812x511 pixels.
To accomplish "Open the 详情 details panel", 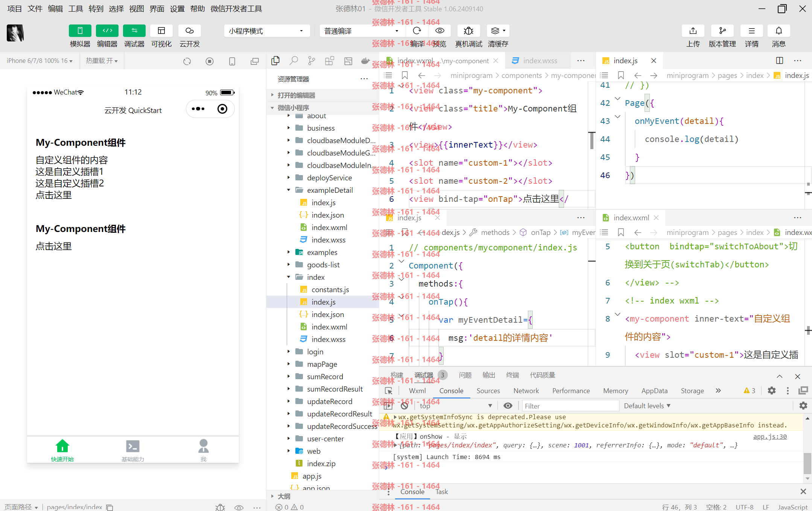I will (751, 31).
